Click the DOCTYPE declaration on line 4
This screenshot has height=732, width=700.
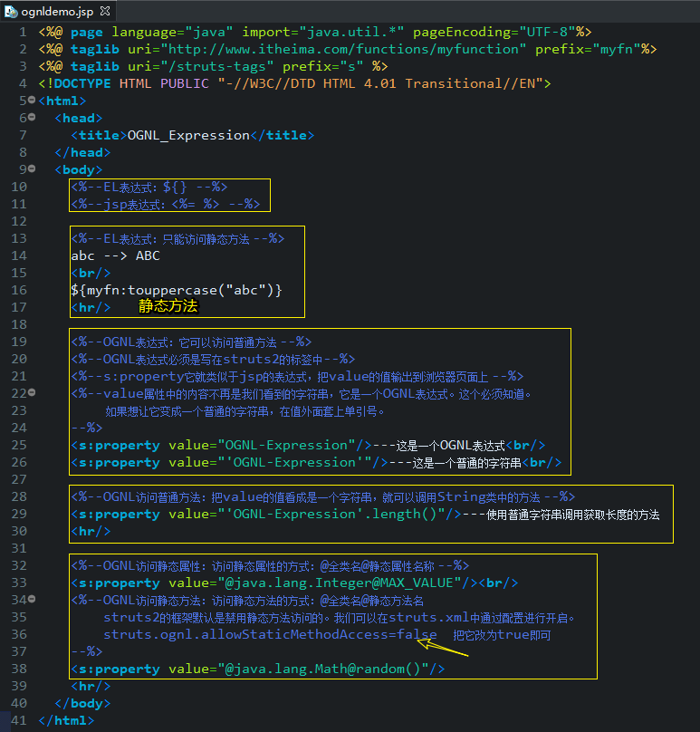(x=294, y=84)
